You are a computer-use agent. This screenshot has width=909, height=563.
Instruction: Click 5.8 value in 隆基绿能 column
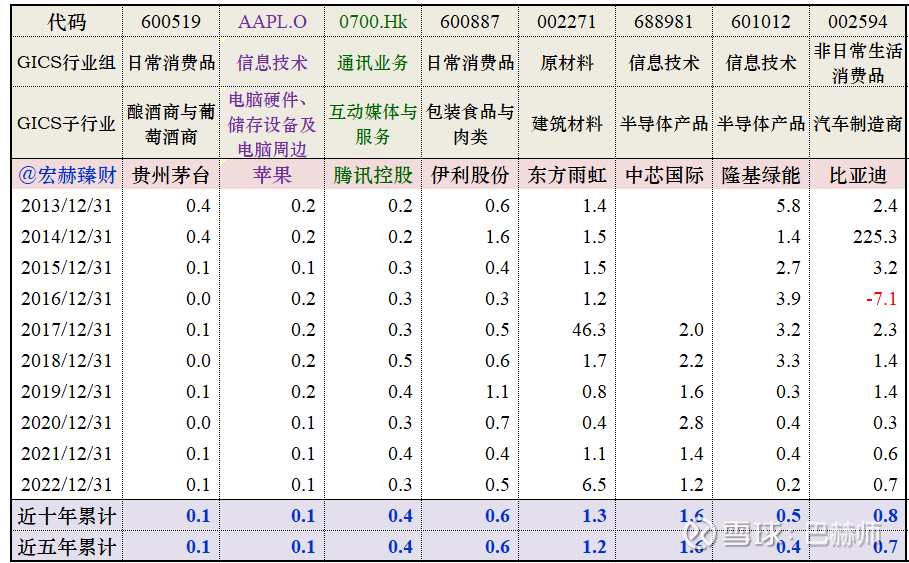(789, 206)
